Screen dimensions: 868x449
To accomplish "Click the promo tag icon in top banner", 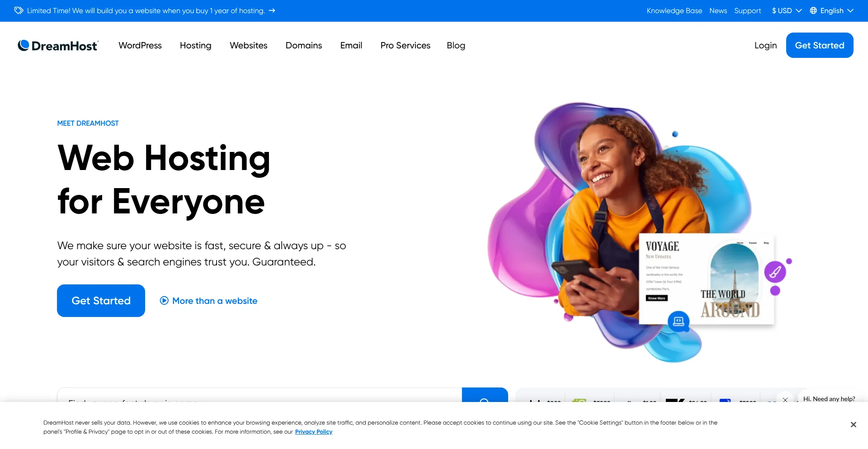I will (19, 10).
